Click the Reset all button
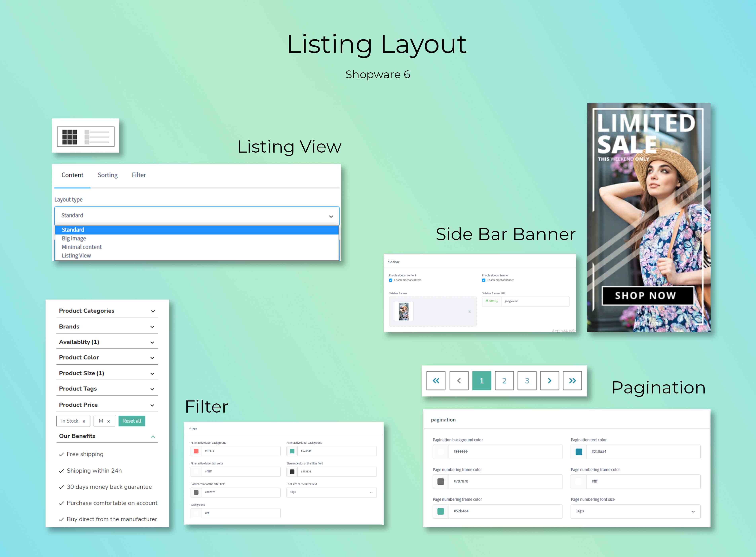This screenshot has height=557, width=756. (x=132, y=421)
